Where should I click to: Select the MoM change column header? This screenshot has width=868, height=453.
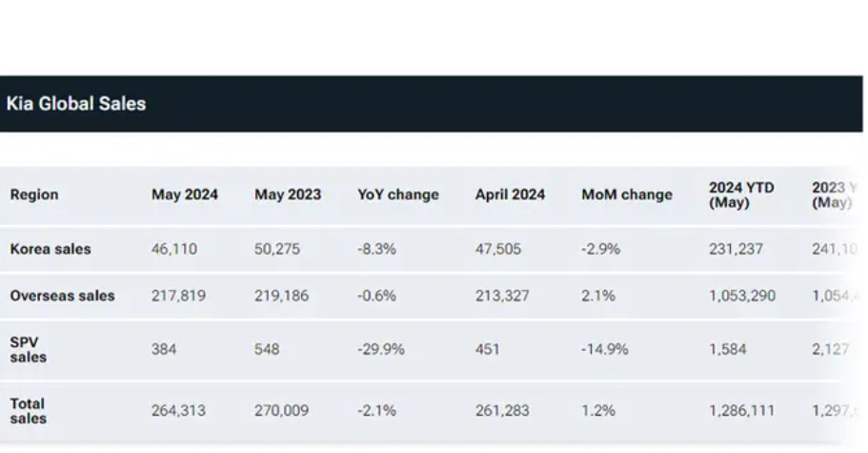pos(627,195)
